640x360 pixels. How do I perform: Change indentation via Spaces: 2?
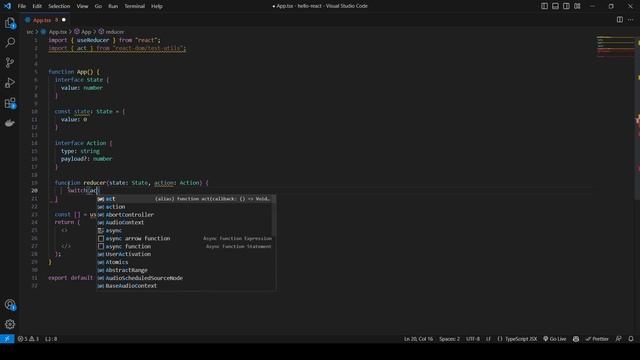point(449,339)
